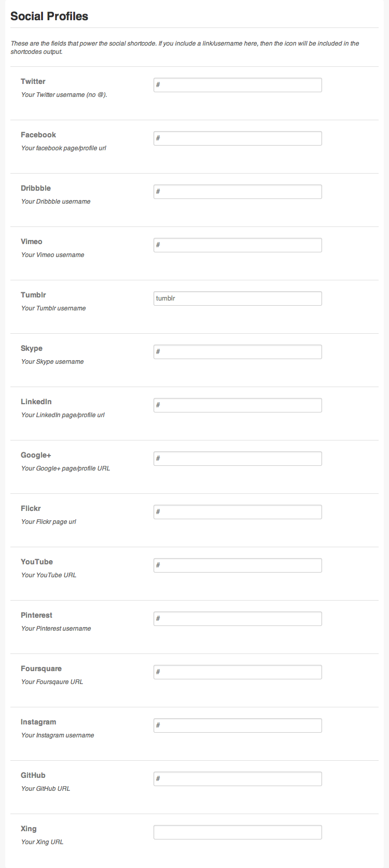This screenshot has height=868, width=389.
Task: Focus the empty Xing URL field
Action: (x=238, y=832)
